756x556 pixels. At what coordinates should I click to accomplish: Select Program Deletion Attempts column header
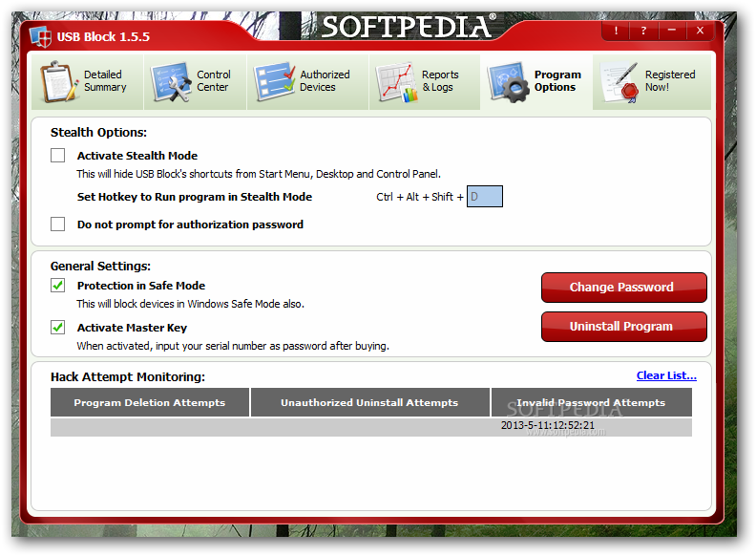150,402
